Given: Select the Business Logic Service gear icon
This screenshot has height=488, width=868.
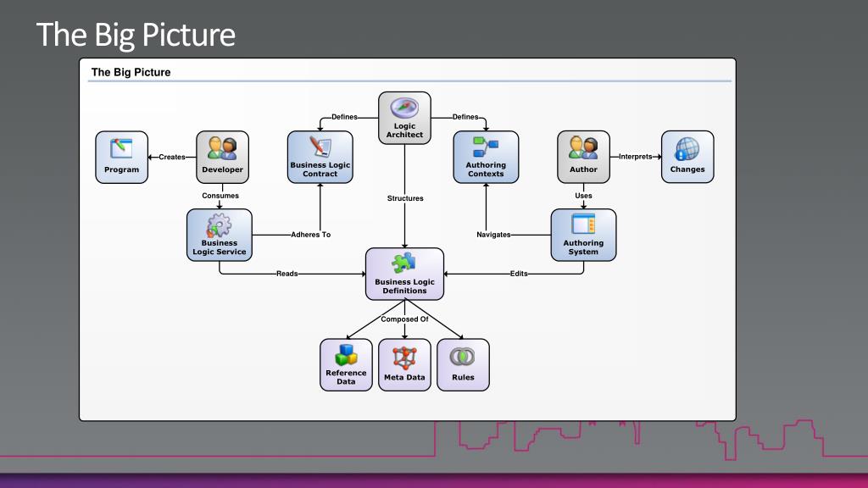Looking at the screenshot, I should coord(219,225).
